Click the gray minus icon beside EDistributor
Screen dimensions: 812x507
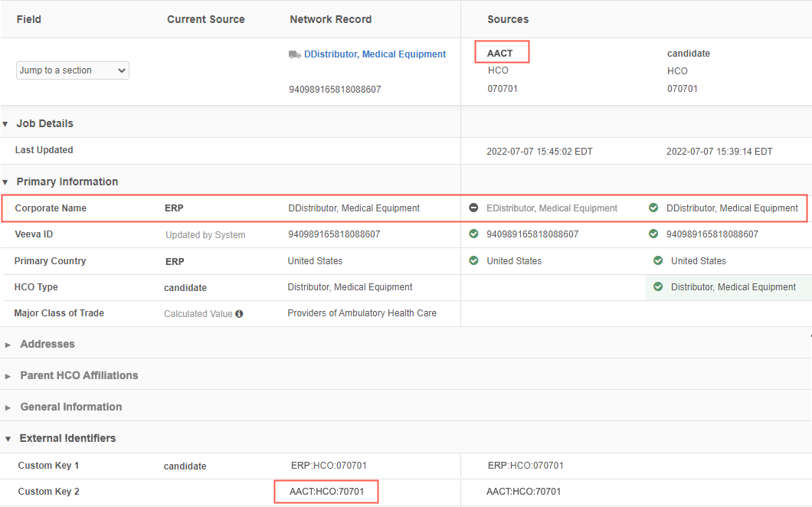click(474, 208)
